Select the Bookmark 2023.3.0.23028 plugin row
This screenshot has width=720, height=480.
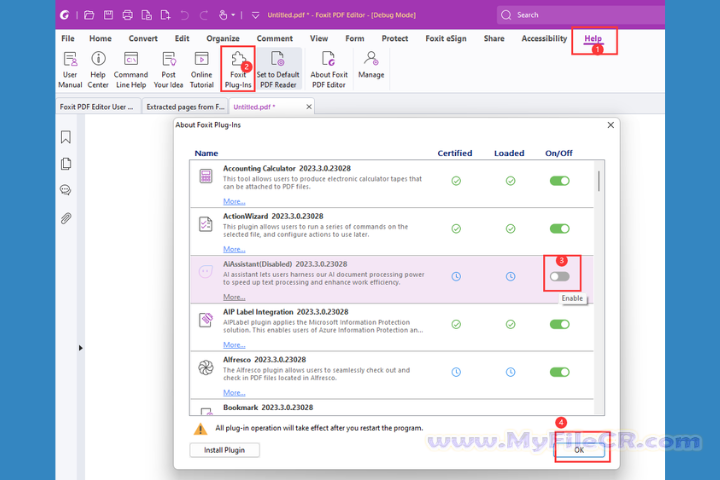point(392,407)
